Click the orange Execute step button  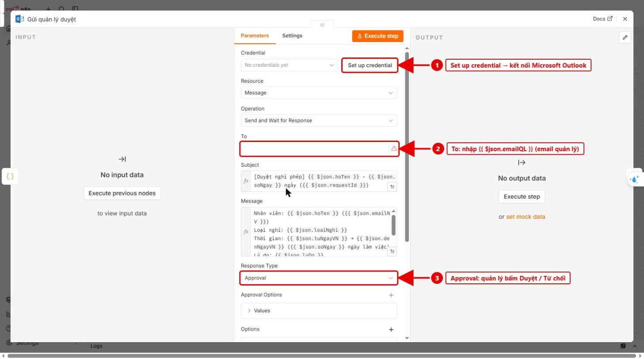point(377,36)
